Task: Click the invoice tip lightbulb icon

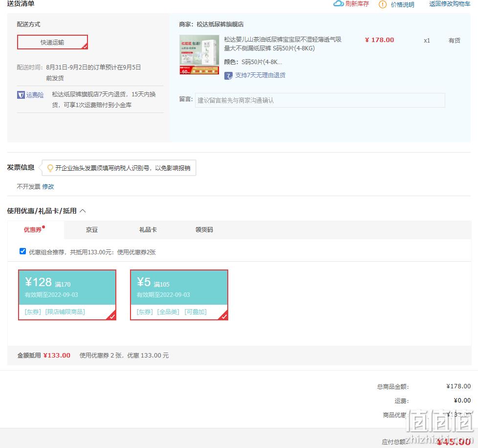Action: click(50, 168)
